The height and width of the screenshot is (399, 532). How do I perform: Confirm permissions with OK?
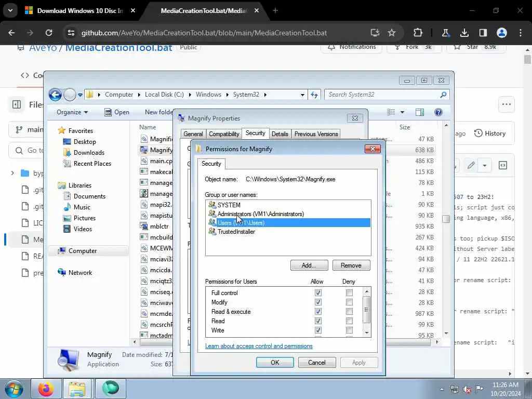275,362
